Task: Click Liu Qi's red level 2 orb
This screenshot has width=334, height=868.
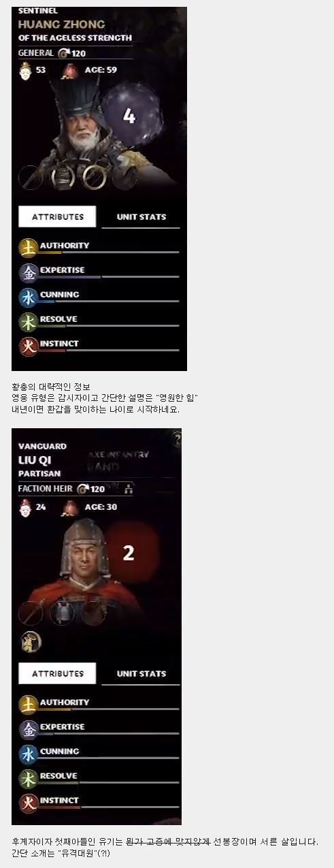Action: click(129, 553)
